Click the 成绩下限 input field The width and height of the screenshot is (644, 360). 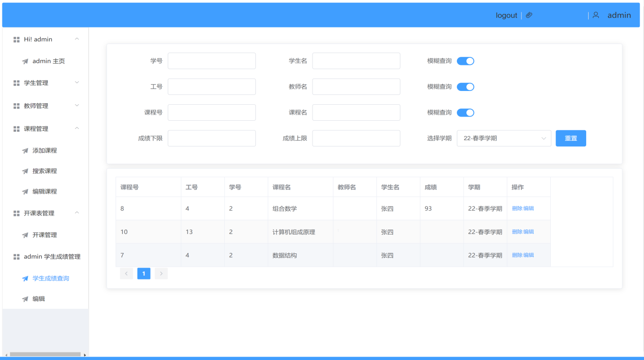[212, 138]
